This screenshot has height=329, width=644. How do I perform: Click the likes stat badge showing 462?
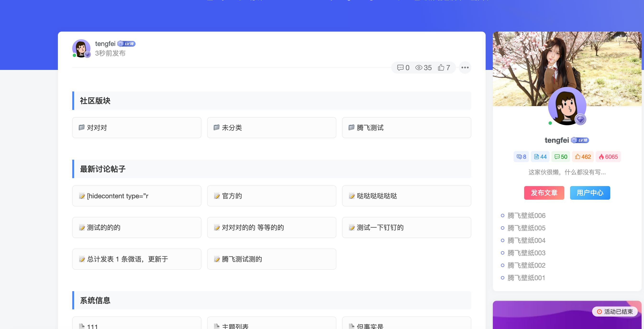[583, 157]
